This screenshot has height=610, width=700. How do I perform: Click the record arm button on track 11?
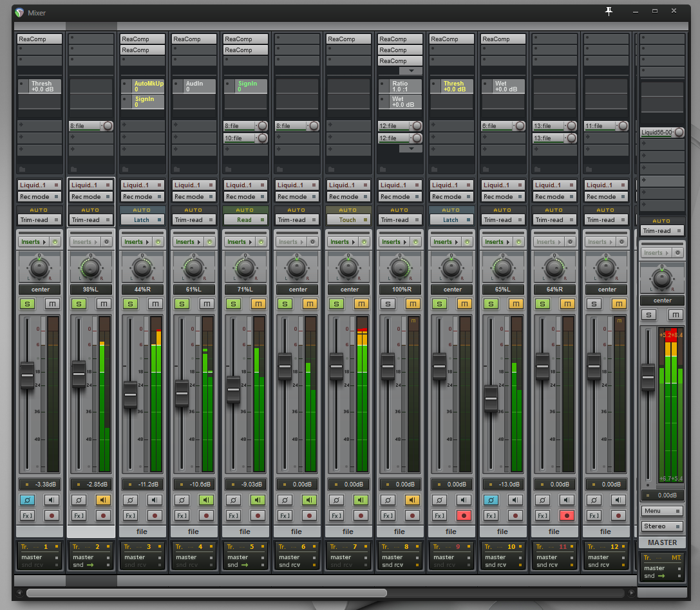pyautogui.click(x=567, y=516)
